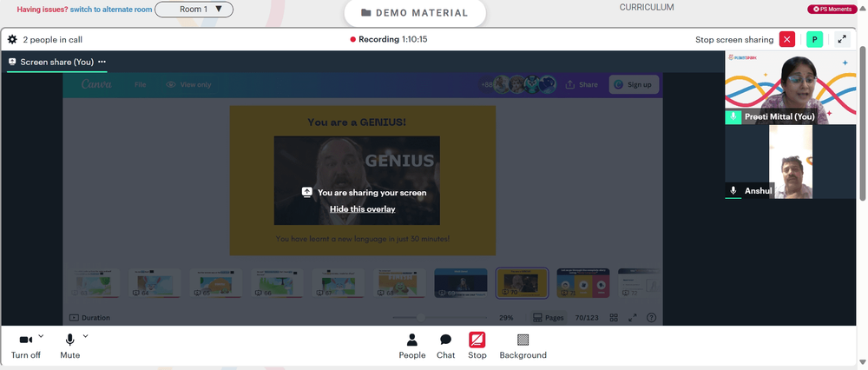
Task: Click Canva Share button
Action: pos(582,85)
